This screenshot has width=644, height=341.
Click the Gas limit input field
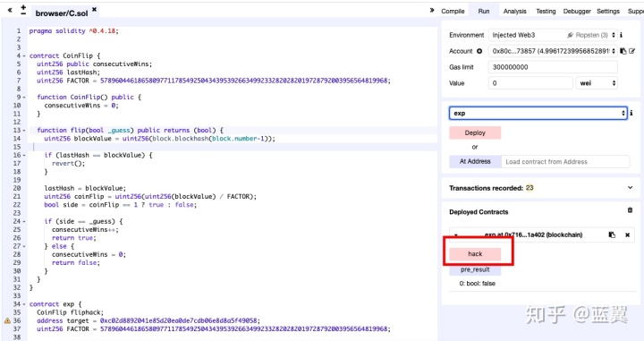[553, 67]
